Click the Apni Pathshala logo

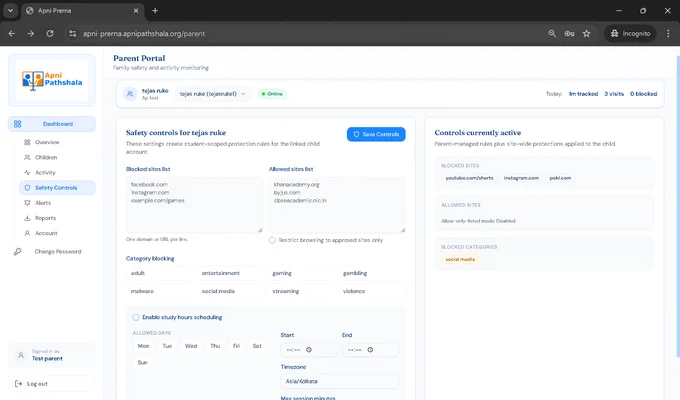[x=52, y=80]
